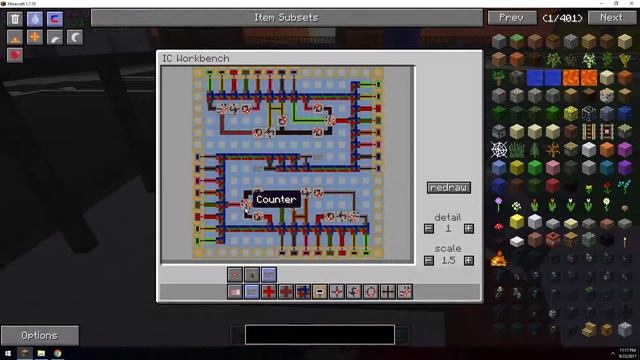Open NEI Options button
Screen dimensions: 640x360
(40, 336)
